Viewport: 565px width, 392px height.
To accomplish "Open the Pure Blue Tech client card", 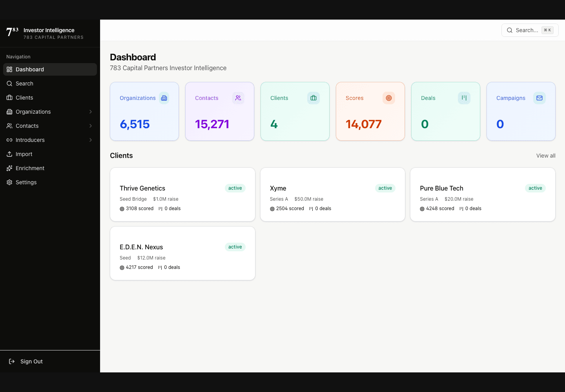I will pos(483,194).
